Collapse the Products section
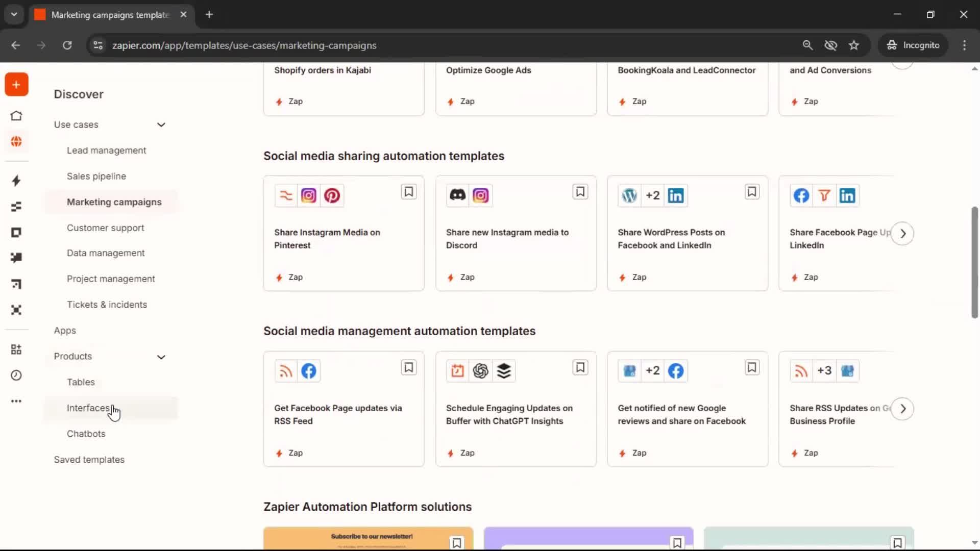 click(161, 357)
